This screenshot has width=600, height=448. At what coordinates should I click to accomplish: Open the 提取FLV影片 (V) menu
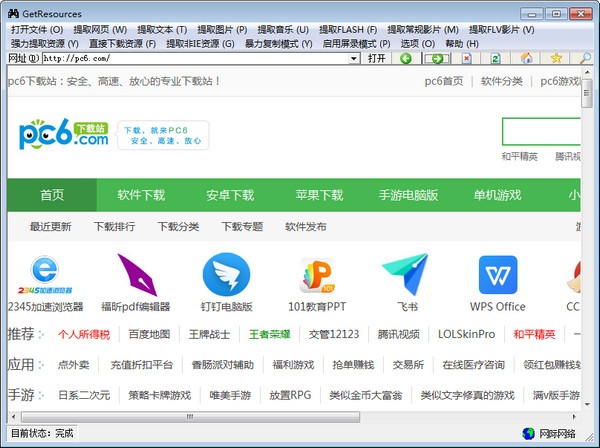(x=501, y=29)
